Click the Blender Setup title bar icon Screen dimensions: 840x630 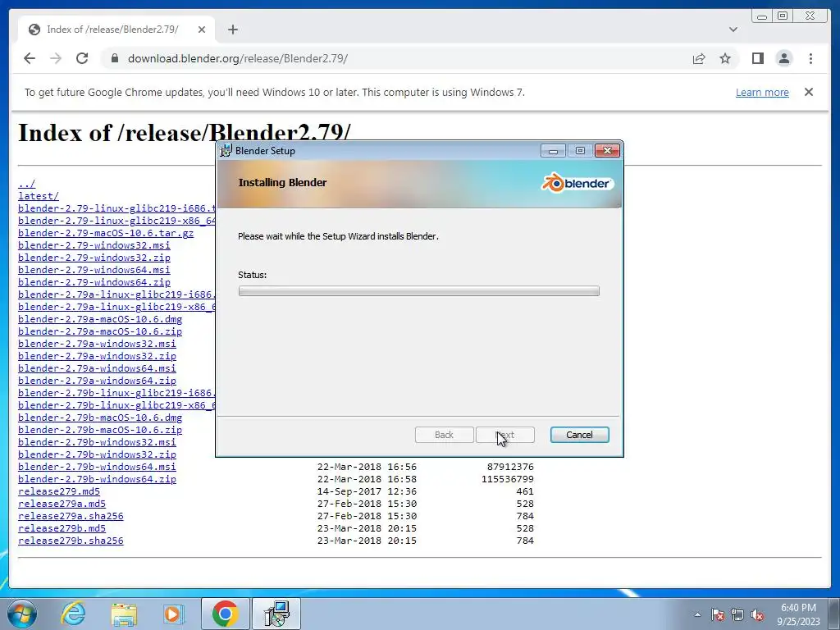[226, 151]
